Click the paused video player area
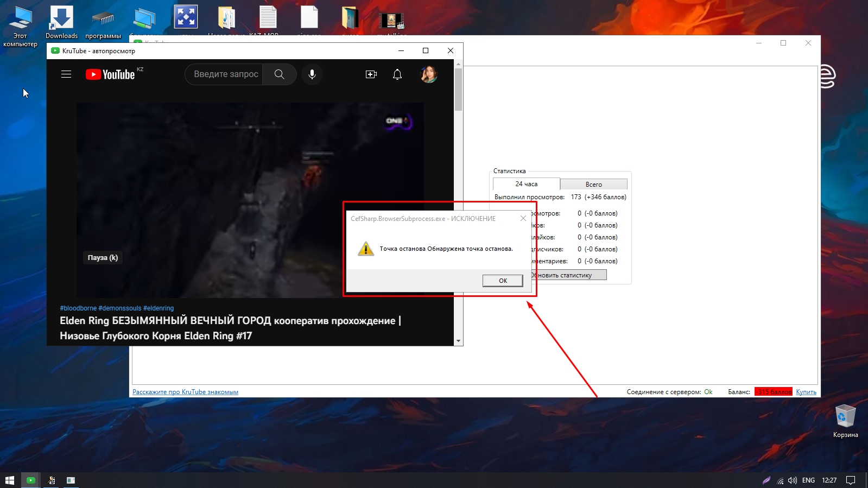The width and height of the screenshot is (868, 488). pos(250,200)
